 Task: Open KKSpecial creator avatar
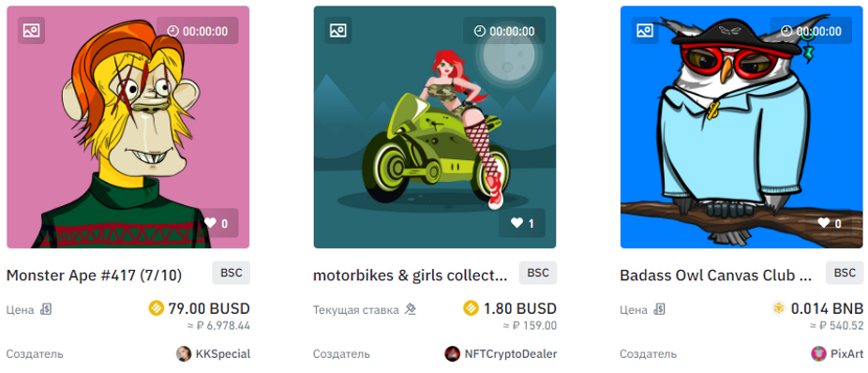click(184, 353)
